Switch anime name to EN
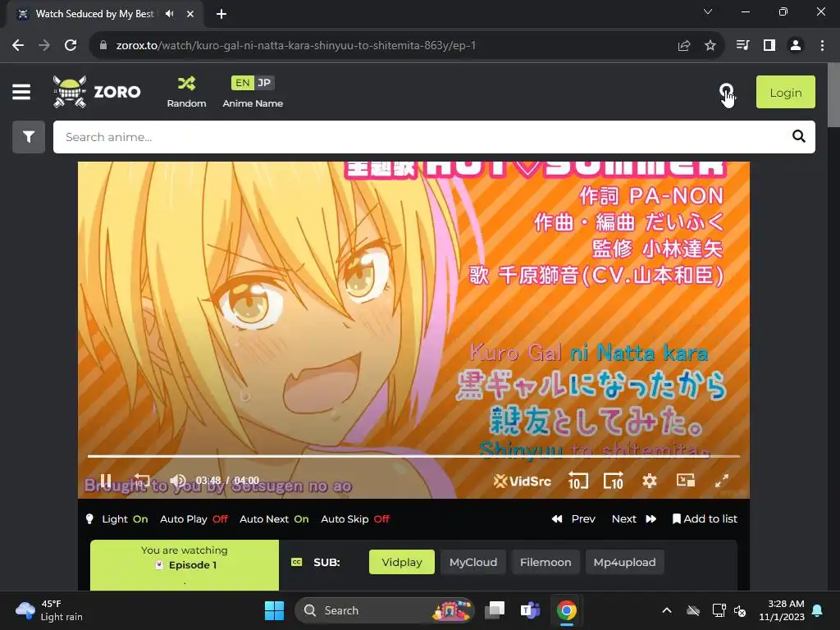The height and width of the screenshot is (630, 840). pyautogui.click(x=242, y=83)
